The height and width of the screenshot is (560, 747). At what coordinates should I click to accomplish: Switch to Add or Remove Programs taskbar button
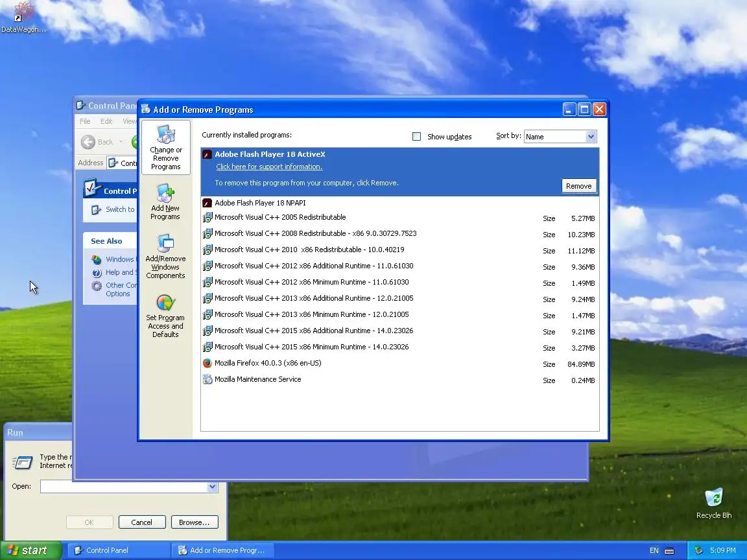(223, 550)
